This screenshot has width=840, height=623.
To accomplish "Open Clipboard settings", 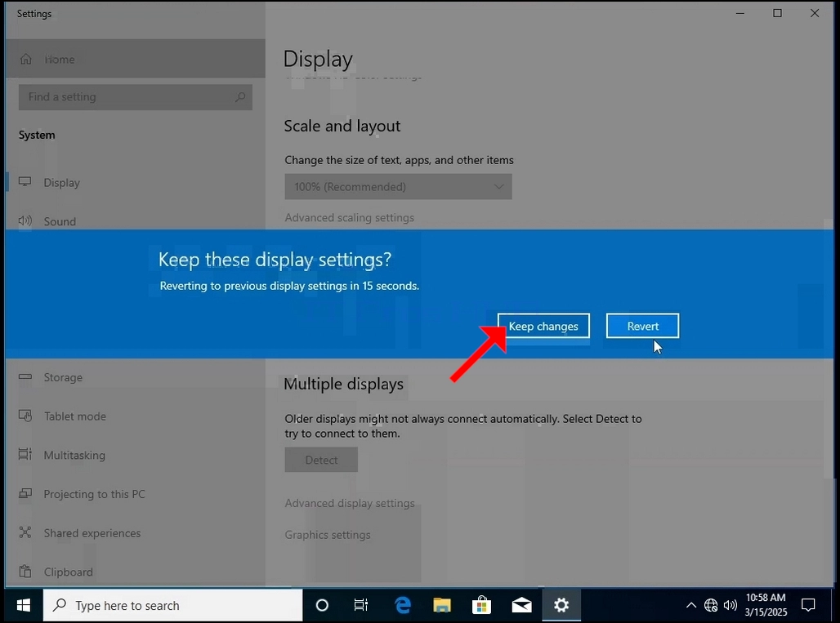I will tap(135, 572).
